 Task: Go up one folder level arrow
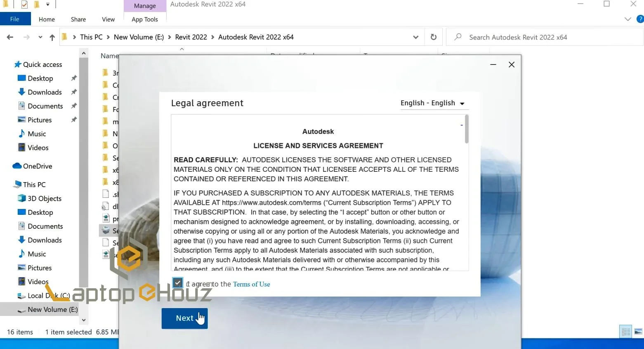tap(52, 37)
